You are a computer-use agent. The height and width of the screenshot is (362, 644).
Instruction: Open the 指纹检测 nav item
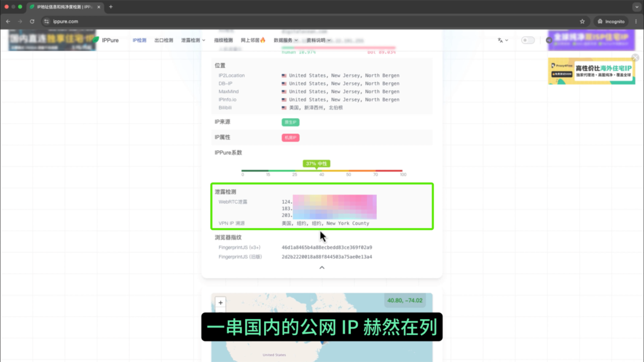tap(223, 40)
